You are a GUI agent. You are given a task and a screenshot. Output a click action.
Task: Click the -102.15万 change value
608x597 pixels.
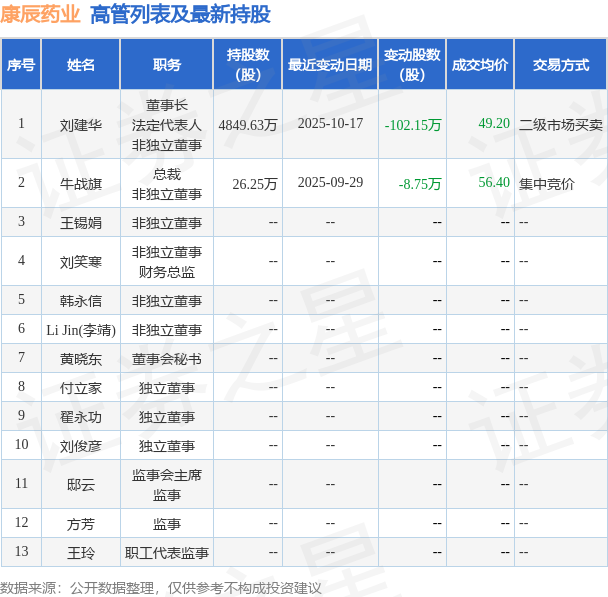tap(413, 125)
